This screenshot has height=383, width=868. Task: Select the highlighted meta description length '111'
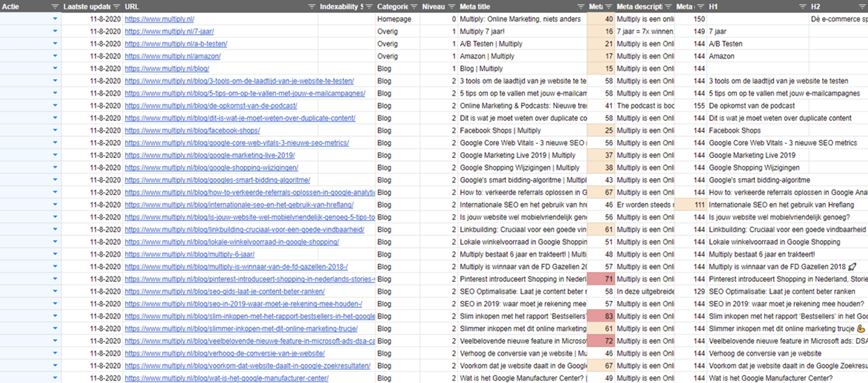[x=691, y=205]
